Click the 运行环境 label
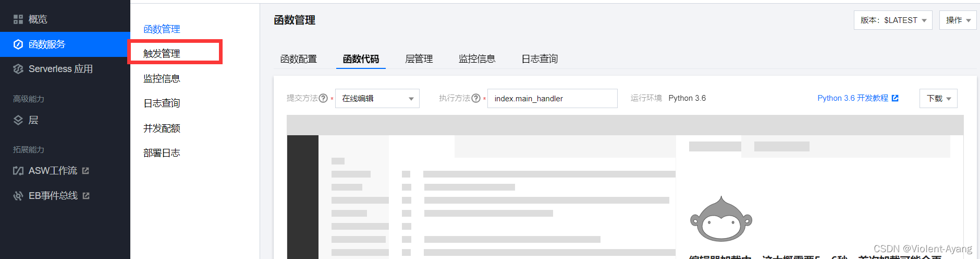The height and width of the screenshot is (259, 980). [646, 98]
